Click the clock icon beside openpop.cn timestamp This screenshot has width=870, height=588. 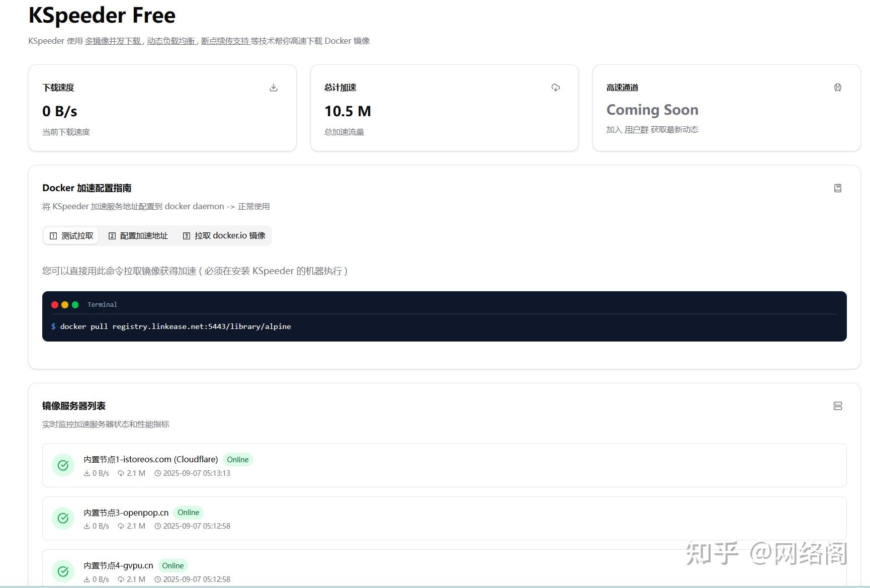click(157, 526)
